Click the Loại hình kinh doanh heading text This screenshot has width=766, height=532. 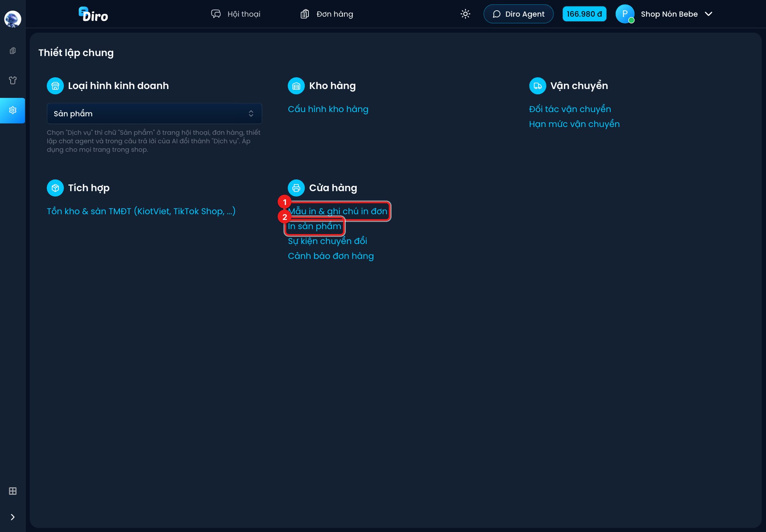tap(118, 86)
